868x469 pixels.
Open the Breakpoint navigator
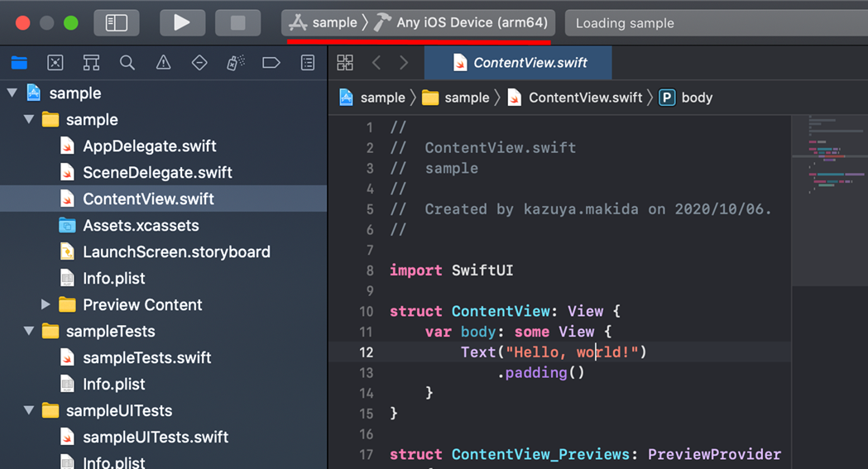pyautogui.click(x=271, y=63)
